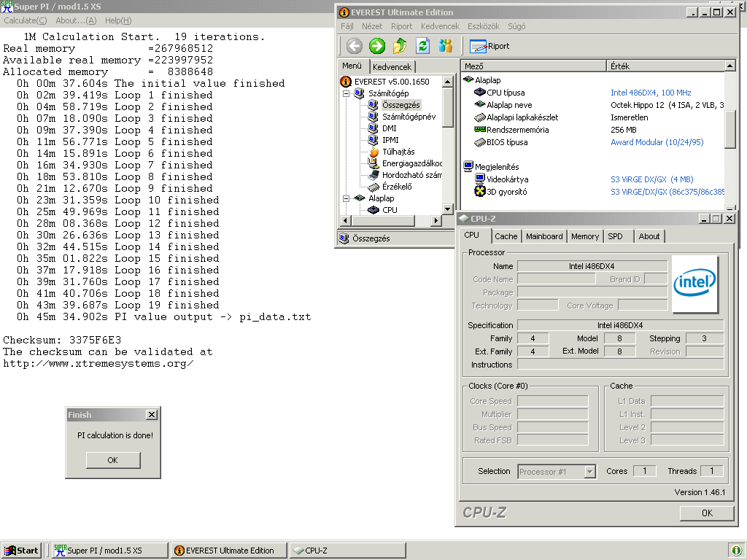
Task: Open the Nézet menu in EVEREST
Action: click(371, 26)
